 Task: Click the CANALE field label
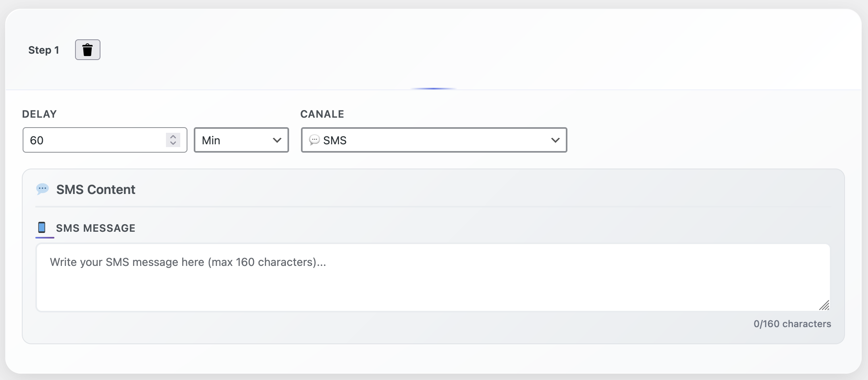(322, 114)
